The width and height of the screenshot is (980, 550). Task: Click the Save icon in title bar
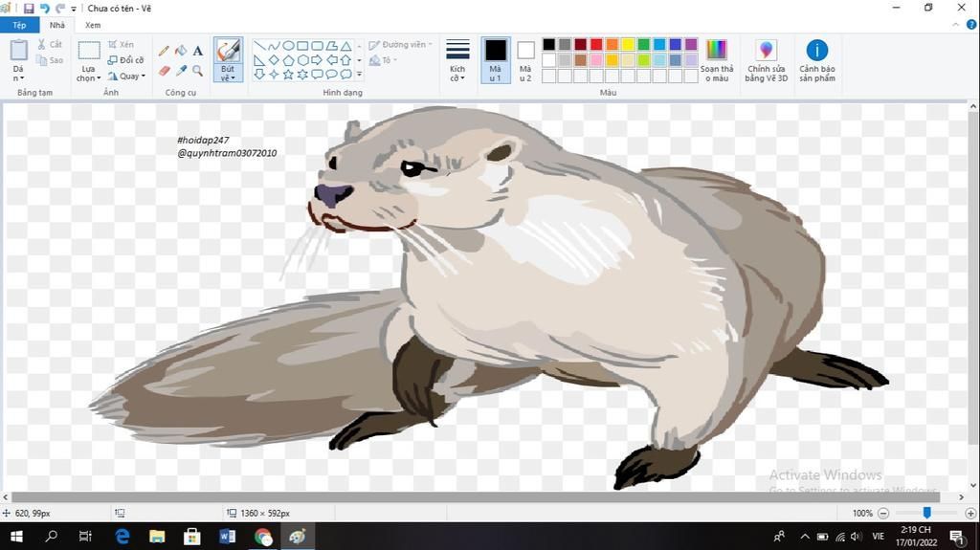point(28,8)
